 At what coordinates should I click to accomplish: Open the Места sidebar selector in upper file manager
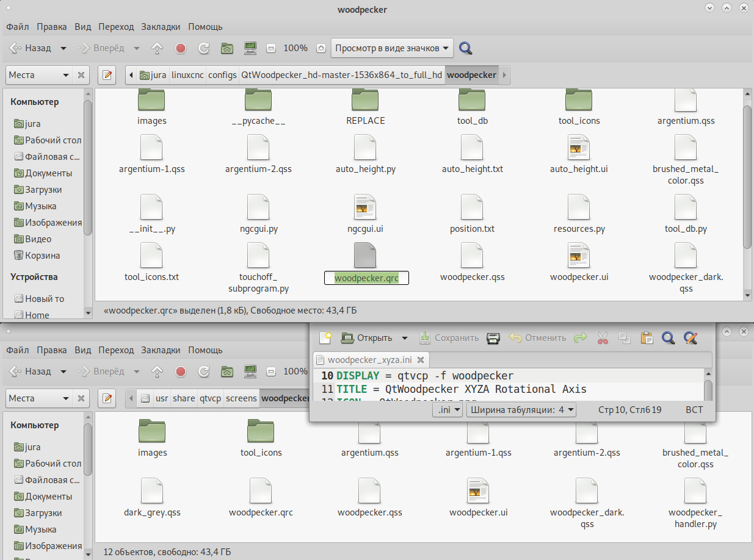coord(38,75)
